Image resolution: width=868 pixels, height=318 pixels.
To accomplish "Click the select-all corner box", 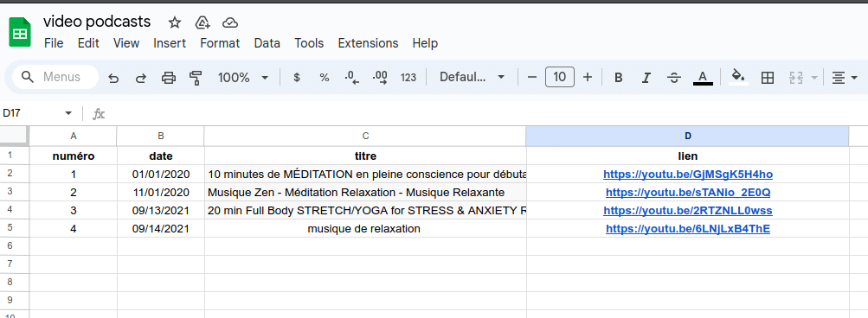I will point(15,136).
